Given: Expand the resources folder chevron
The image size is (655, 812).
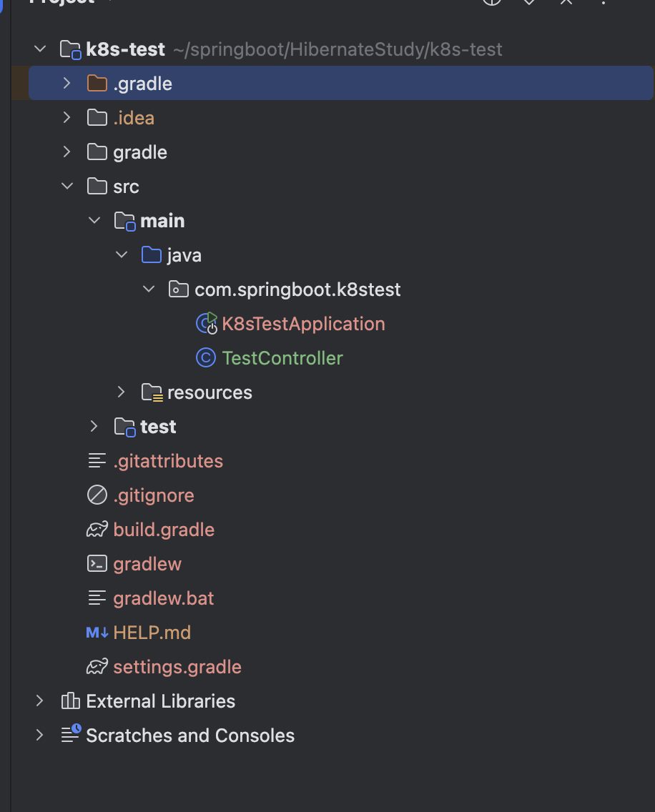Looking at the screenshot, I should tap(121, 392).
